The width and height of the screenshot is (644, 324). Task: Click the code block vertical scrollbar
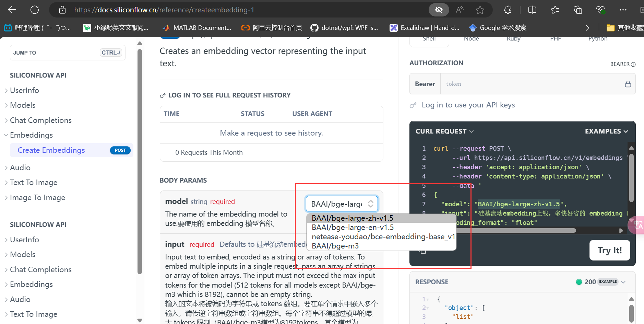click(631, 177)
